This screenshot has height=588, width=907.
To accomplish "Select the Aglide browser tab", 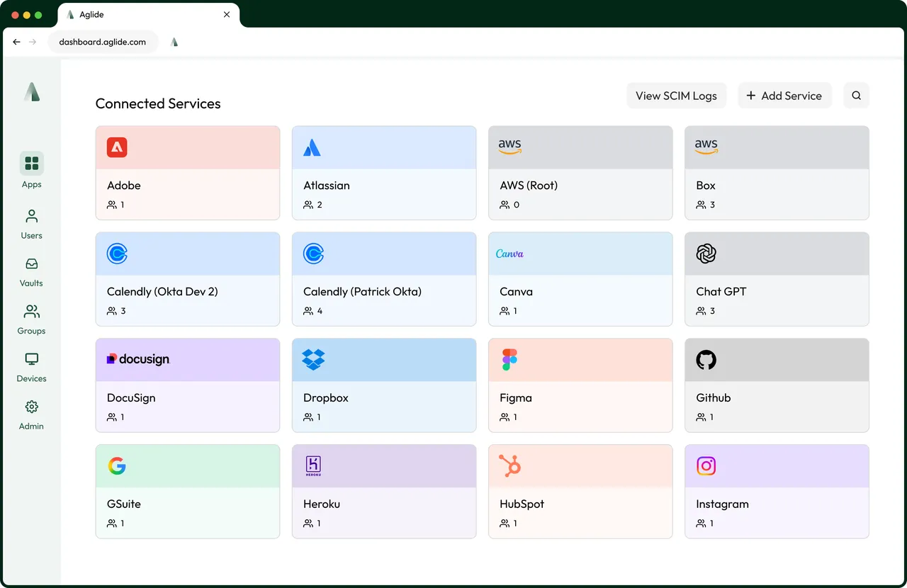I will point(147,14).
